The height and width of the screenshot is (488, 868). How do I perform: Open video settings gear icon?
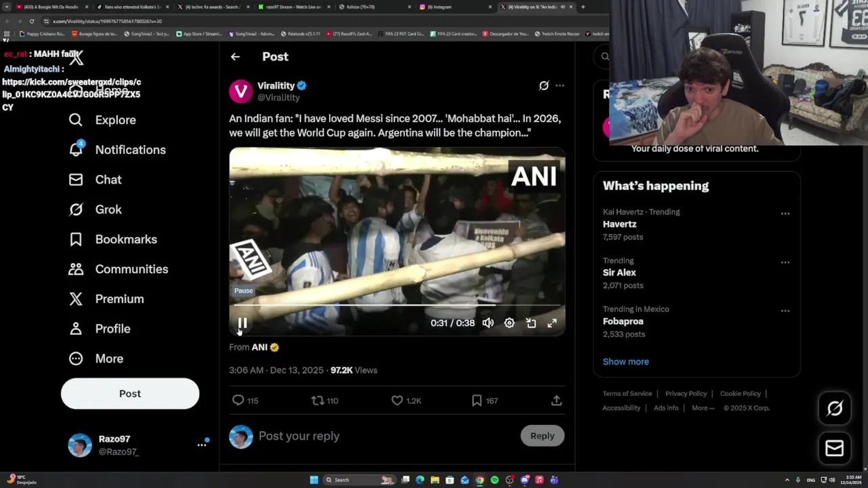(509, 323)
